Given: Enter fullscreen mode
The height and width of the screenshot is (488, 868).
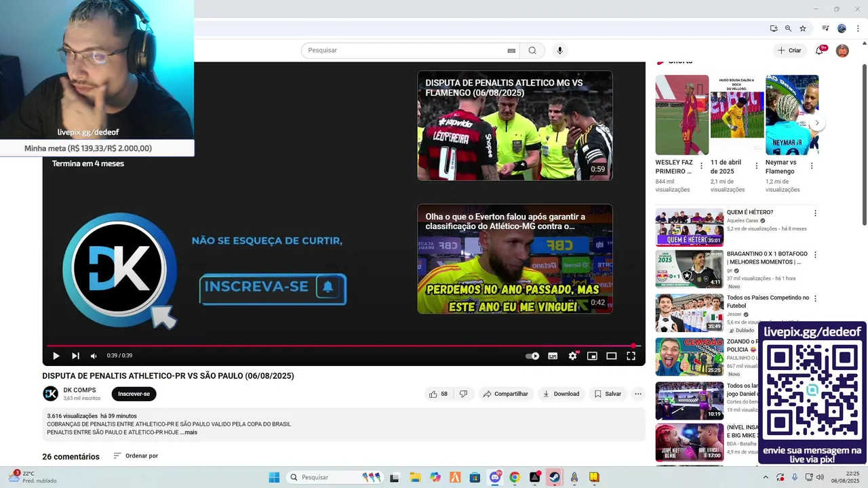Looking at the screenshot, I should point(631,356).
